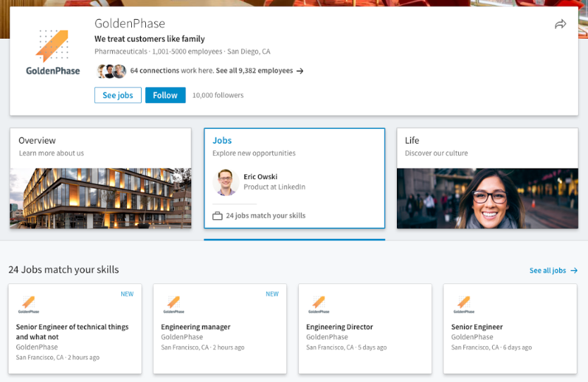Click the 24 jobs match your skills text
The height and width of the screenshot is (382, 588).
[x=266, y=216]
